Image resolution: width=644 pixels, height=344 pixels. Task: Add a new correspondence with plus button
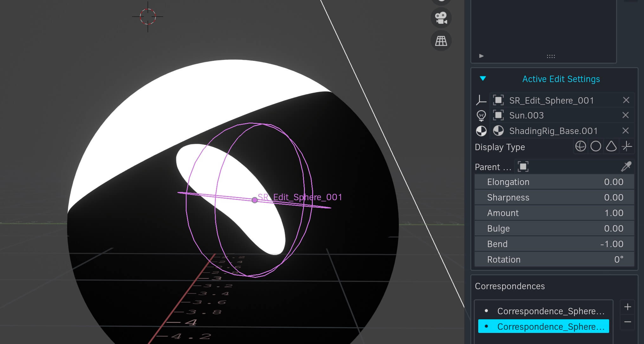pos(628,307)
